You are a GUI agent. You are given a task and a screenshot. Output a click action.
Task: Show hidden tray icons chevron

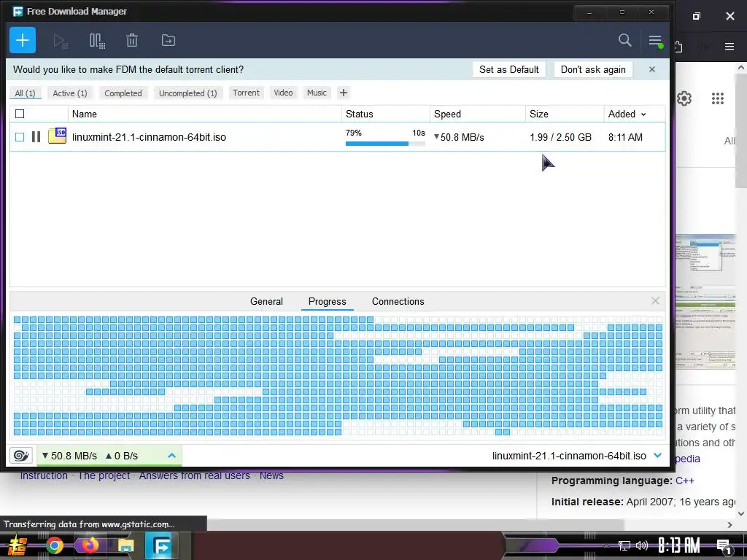point(606,546)
